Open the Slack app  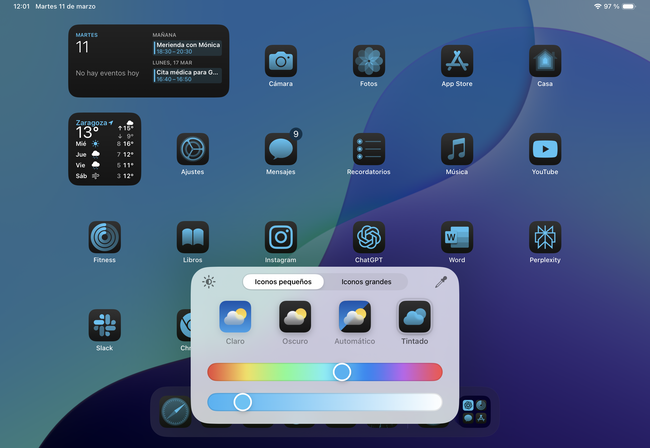click(x=104, y=325)
